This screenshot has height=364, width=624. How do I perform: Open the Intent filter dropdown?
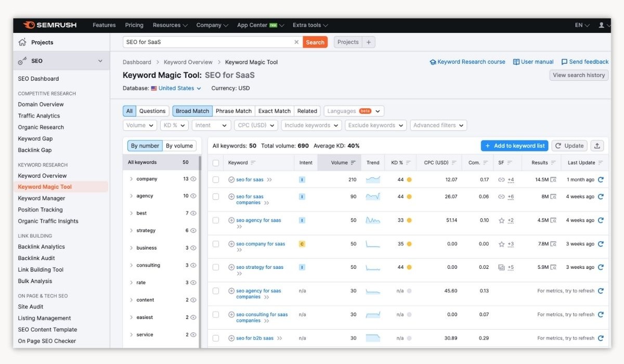(x=211, y=125)
